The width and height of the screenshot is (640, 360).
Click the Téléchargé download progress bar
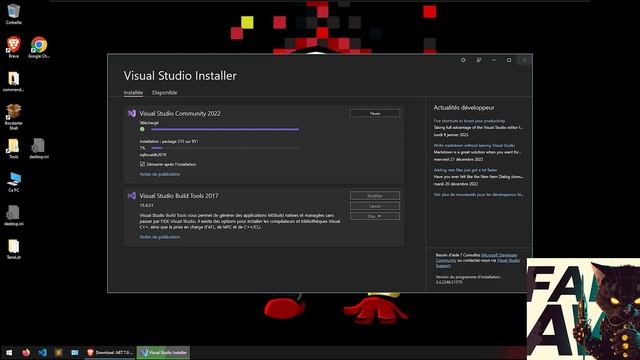[x=225, y=129]
